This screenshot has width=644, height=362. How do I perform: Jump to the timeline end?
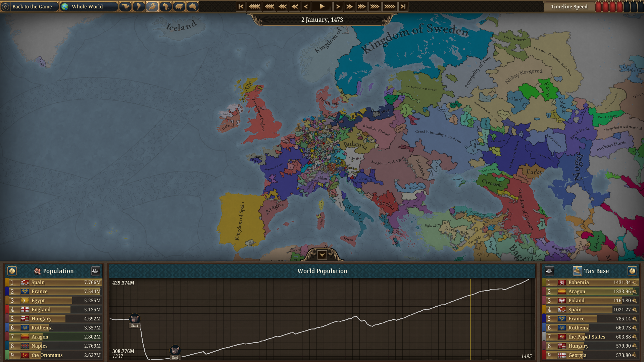click(x=403, y=6)
